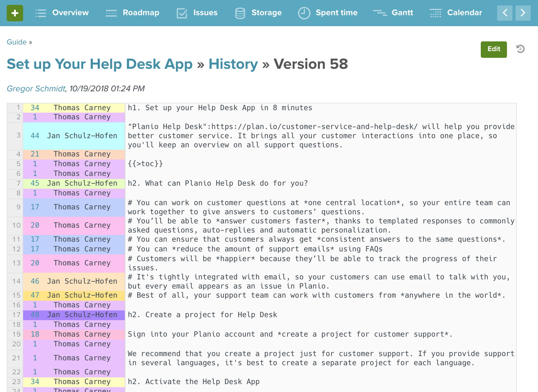Open version 47 on line 15

tap(35, 295)
